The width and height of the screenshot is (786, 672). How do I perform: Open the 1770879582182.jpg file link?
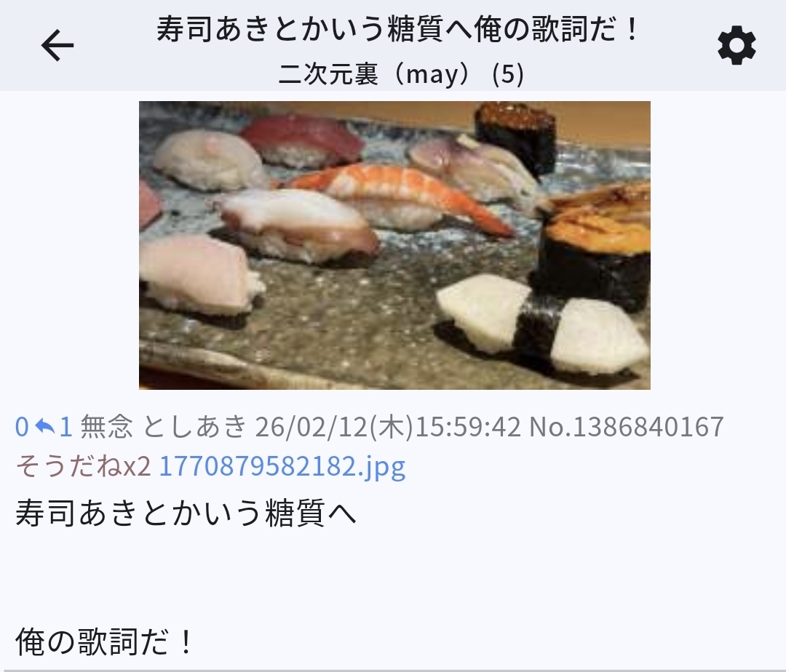[x=282, y=466]
